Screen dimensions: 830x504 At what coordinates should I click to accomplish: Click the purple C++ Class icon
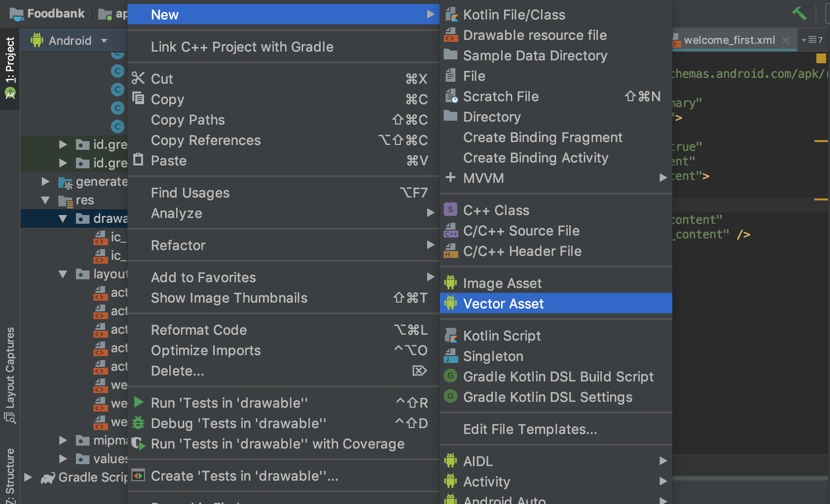(x=451, y=210)
